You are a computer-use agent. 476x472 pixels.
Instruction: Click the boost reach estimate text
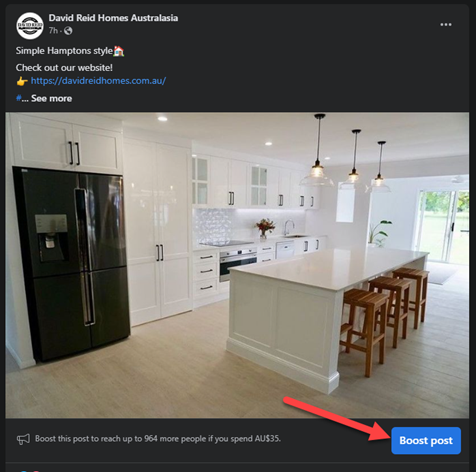[x=158, y=439]
